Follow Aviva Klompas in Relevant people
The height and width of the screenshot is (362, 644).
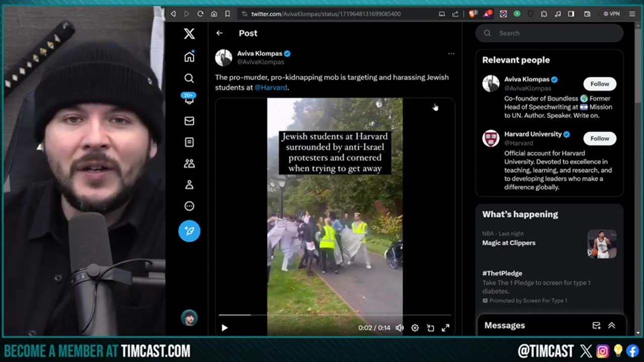[600, 84]
